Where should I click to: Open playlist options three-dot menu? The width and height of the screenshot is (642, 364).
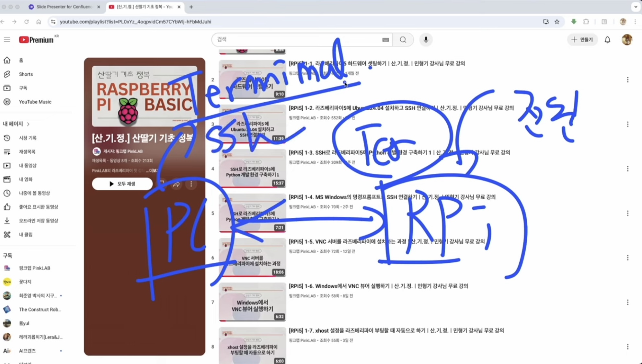pos(191,184)
